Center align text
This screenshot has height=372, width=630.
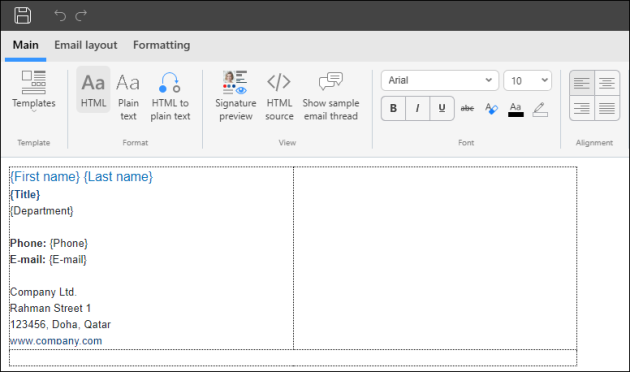pyautogui.click(x=607, y=83)
